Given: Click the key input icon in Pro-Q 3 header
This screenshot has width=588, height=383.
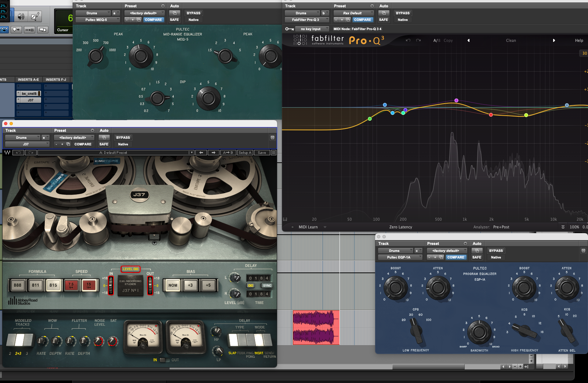Looking at the screenshot, I should 289,29.
